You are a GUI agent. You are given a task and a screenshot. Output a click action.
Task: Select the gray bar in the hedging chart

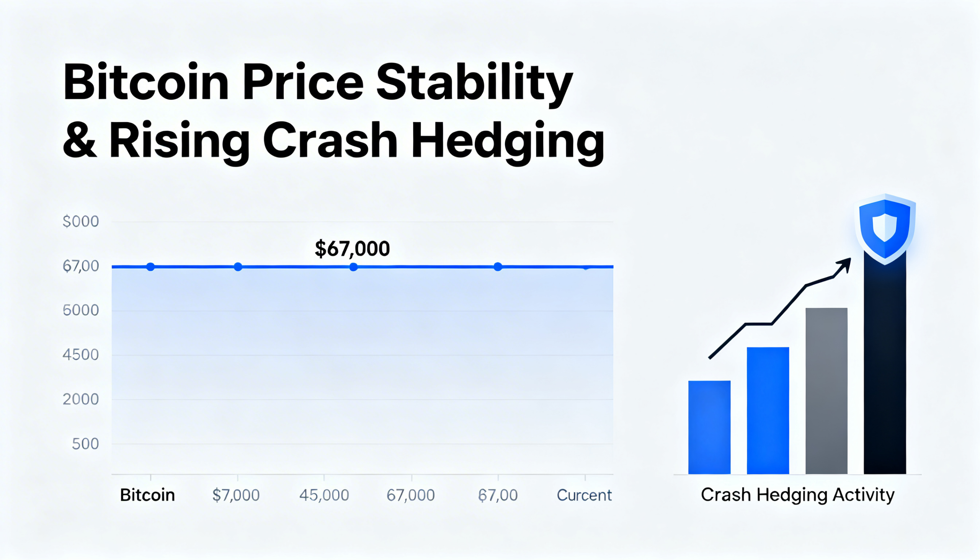826,391
